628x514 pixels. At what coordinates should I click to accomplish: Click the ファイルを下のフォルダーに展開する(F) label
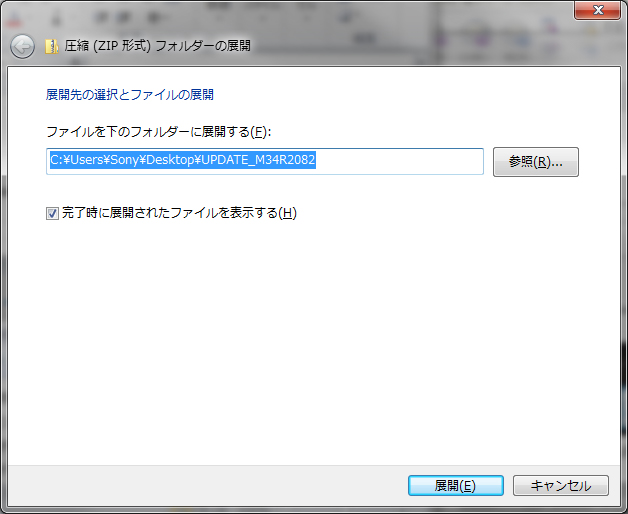(158, 132)
